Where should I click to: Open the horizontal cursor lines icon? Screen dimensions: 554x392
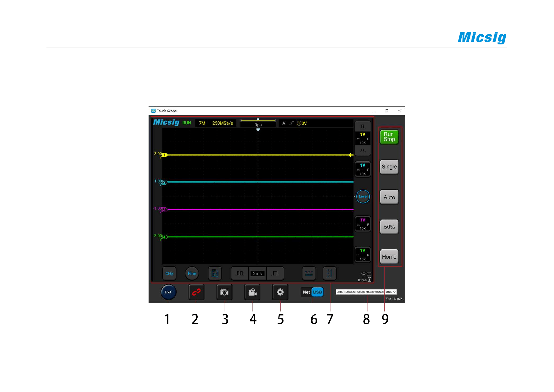[309, 274]
